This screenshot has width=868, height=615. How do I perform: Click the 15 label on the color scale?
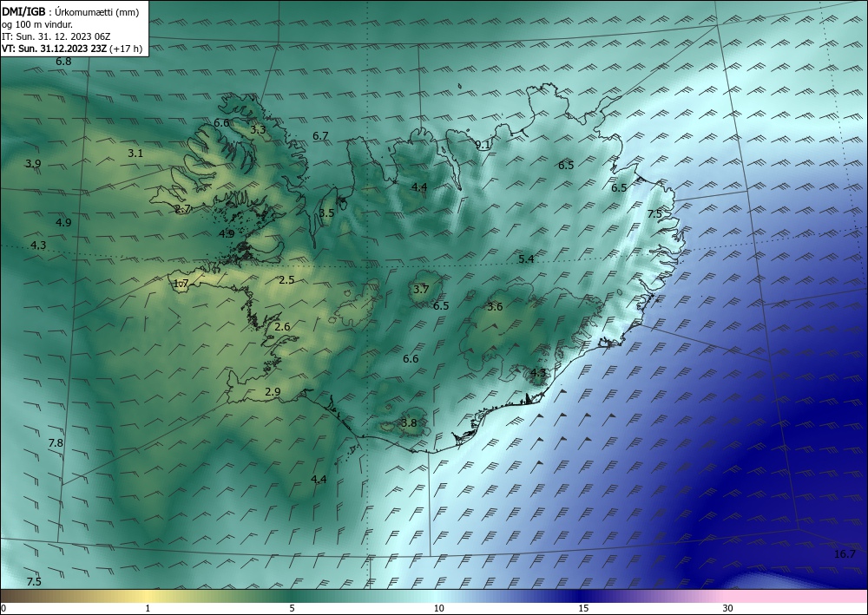(583, 608)
